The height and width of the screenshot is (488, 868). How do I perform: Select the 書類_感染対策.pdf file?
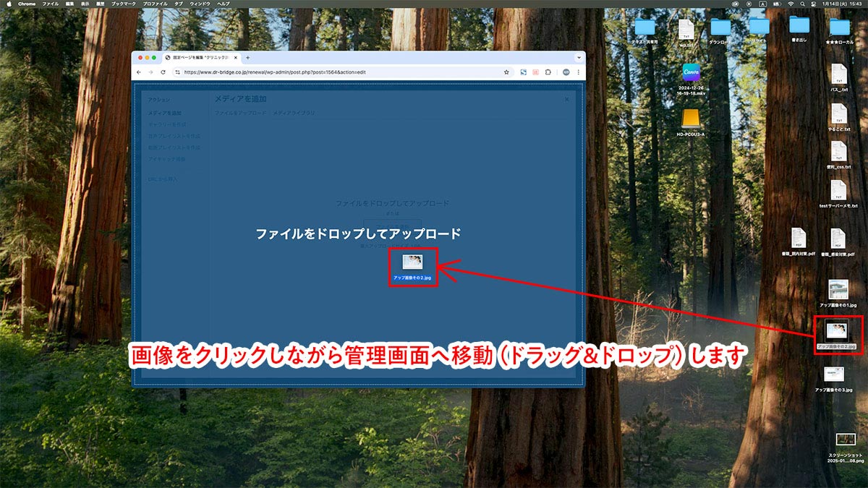click(x=838, y=243)
